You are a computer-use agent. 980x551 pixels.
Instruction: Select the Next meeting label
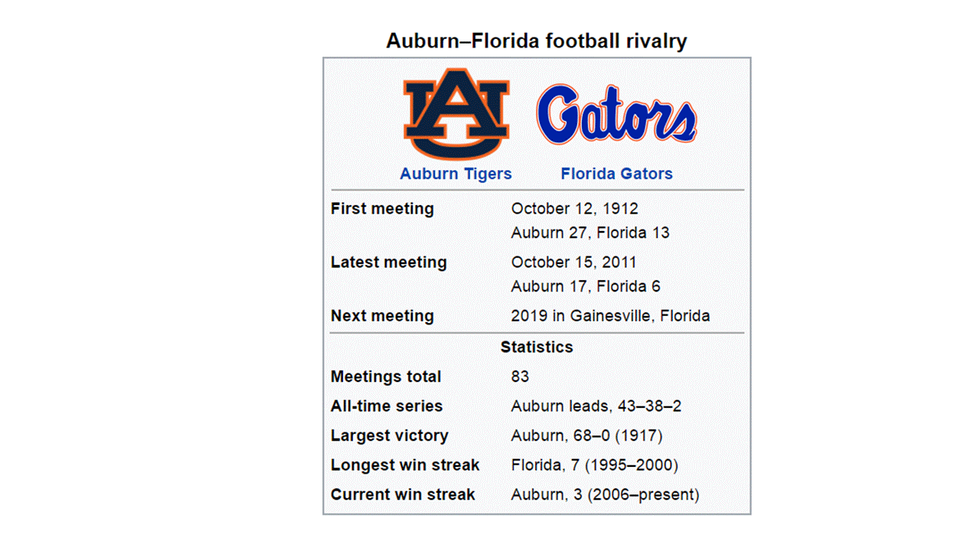(x=382, y=316)
